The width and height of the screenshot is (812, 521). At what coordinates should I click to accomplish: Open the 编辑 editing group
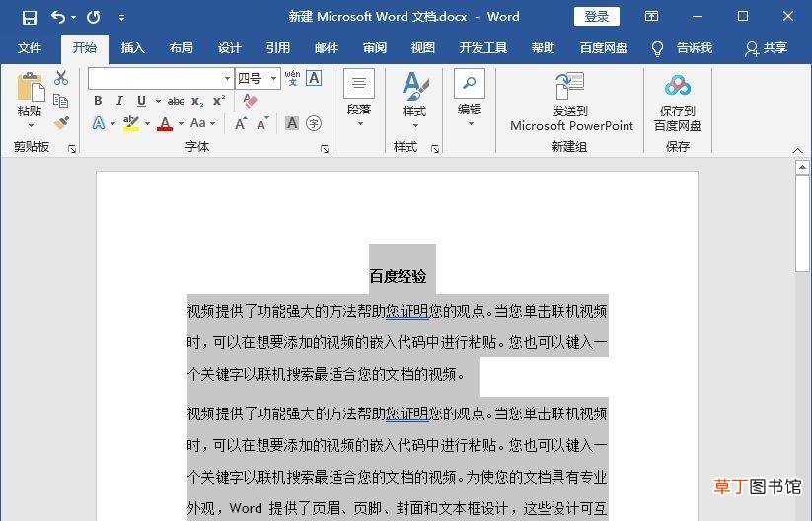click(x=470, y=99)
